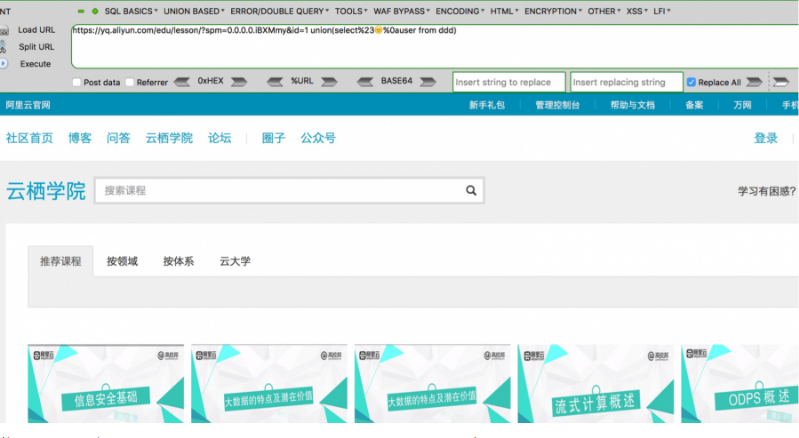Click the 新手礼包 link
799x438 pixels.
pos(487,105)
